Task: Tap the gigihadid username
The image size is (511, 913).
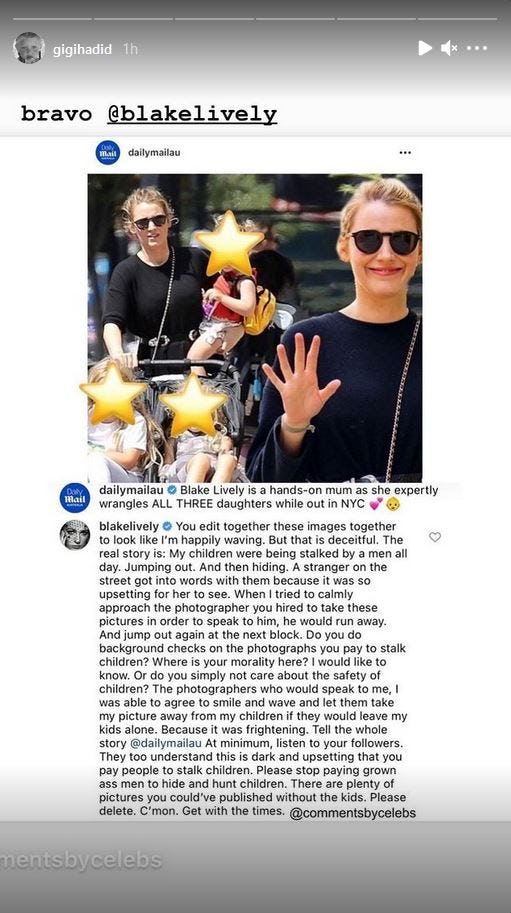Action: tap(82, 49)
